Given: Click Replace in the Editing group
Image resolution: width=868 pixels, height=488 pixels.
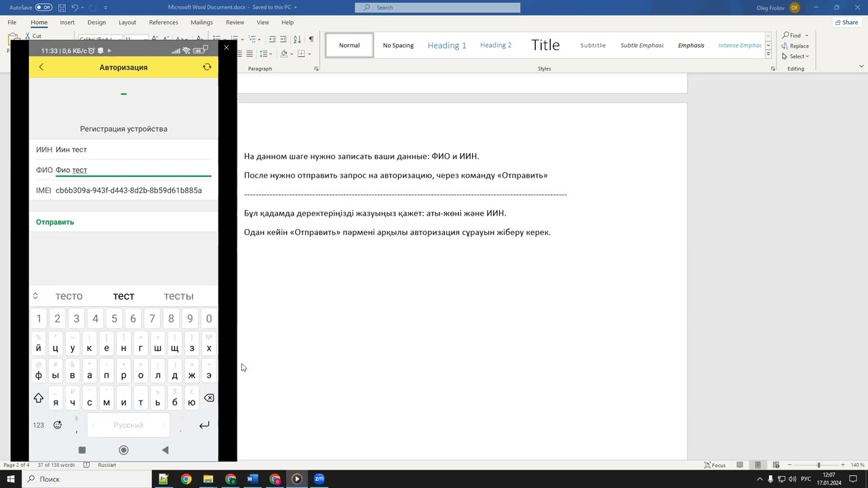Looking at the screenshot, I should tap(795, 46).
